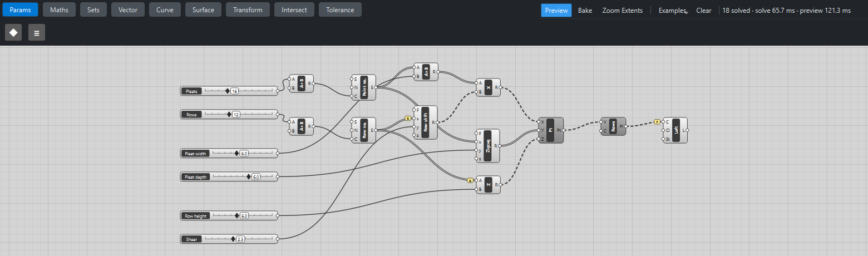Click the Row shift z input port

[413, 135]
